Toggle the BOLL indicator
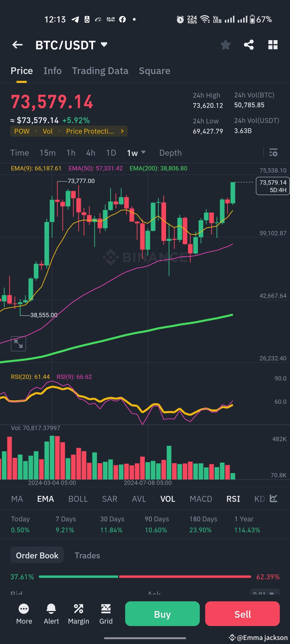290x644 pixels. pos(78,499)
